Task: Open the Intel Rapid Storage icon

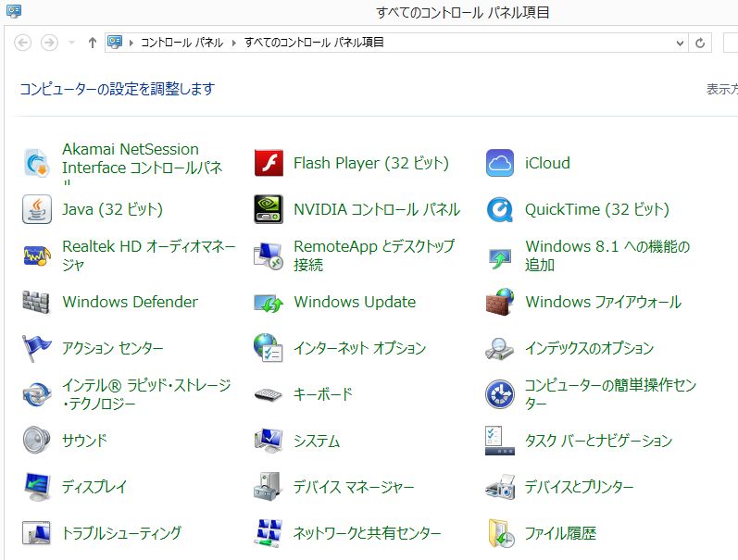Action: 37,394
